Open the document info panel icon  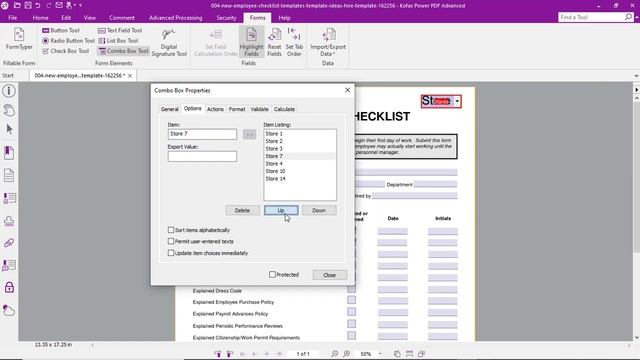coord(9,91)
